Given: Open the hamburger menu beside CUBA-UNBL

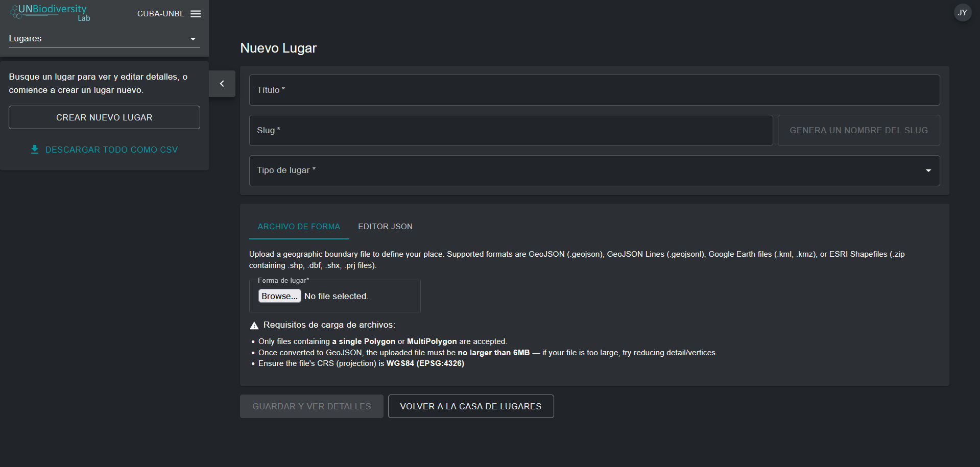Looking at the screenshot, I should click(196, 14).
